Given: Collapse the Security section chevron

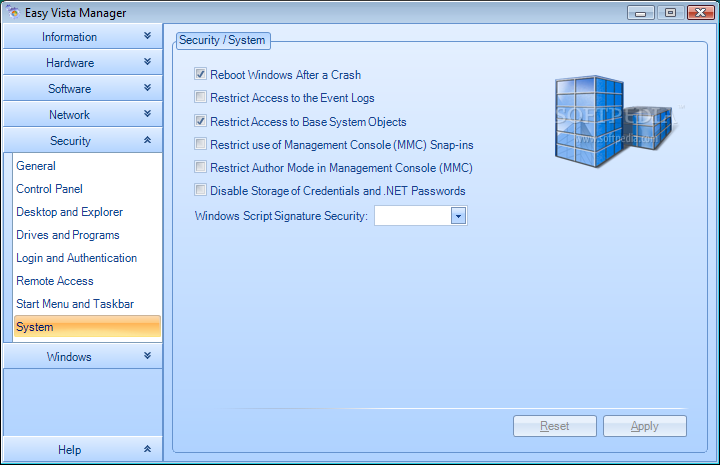Looking at the screenshot, I should (x=147, y=140).
